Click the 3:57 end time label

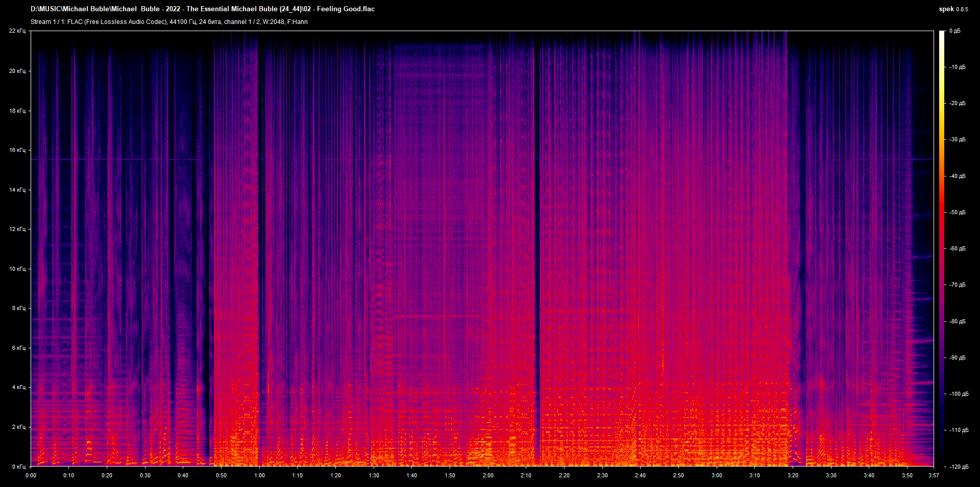(x=934, y=475)
